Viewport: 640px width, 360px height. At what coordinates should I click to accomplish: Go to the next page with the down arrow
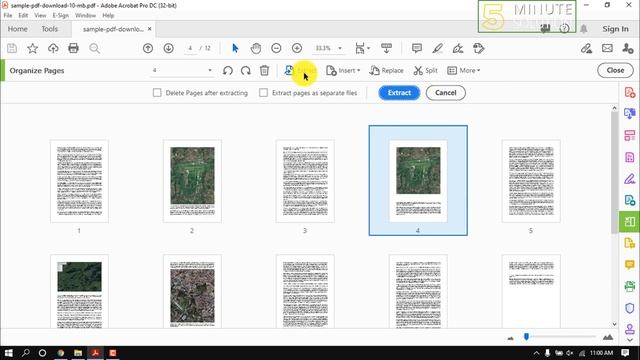click(168, 48)
